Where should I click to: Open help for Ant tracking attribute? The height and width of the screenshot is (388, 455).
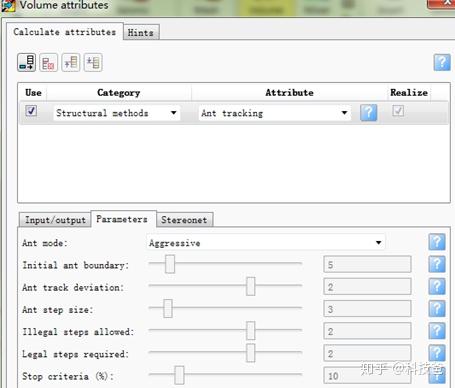click(x=369, y=113)
